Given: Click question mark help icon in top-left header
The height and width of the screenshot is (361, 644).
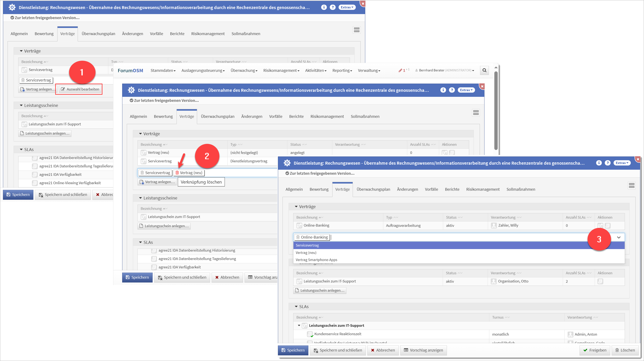Looking at the screenshot, I should 332,7.
